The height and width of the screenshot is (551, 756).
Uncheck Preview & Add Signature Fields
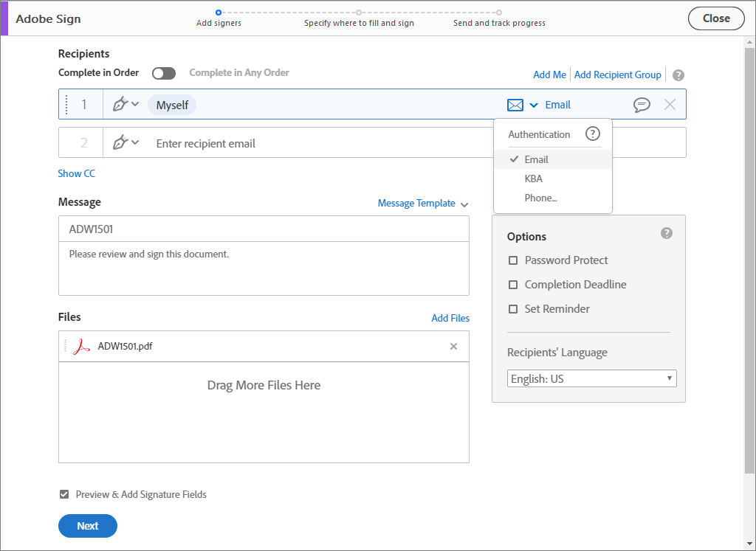[x=64, y=494]
